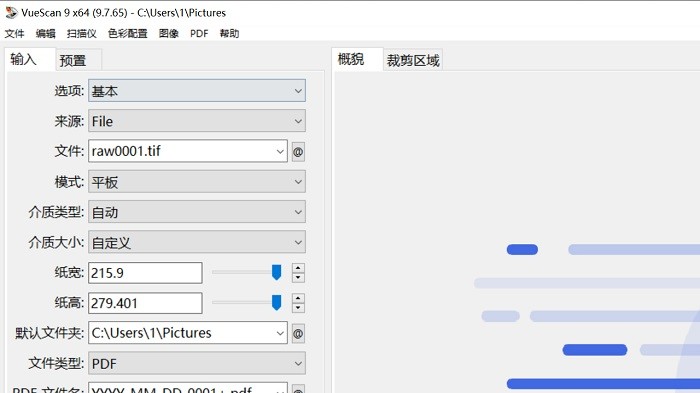The height and width of the screenshot is (393, 700).
Task: Click the VueScan app icon in title bar
Action: point(11,13)
